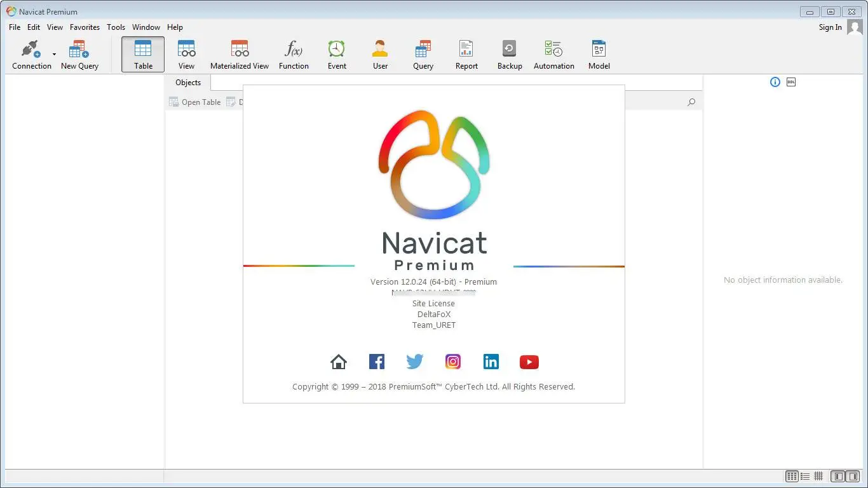This screenshot has height=488, width=868.
Task: Toggle the left navigation pane
Action: (x=839, y=477)
